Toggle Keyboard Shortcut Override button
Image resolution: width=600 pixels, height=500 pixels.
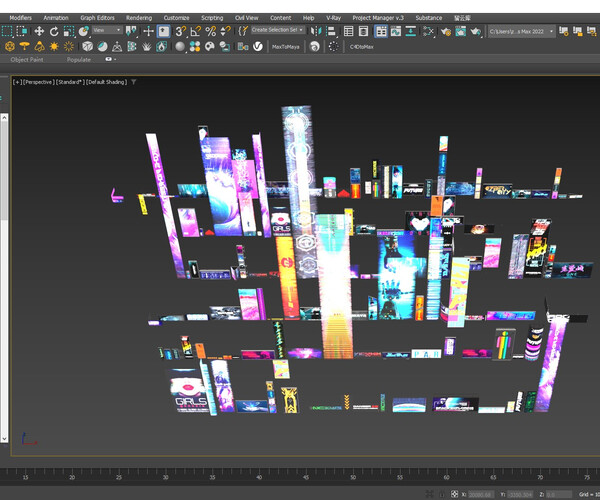click(164, 31)
